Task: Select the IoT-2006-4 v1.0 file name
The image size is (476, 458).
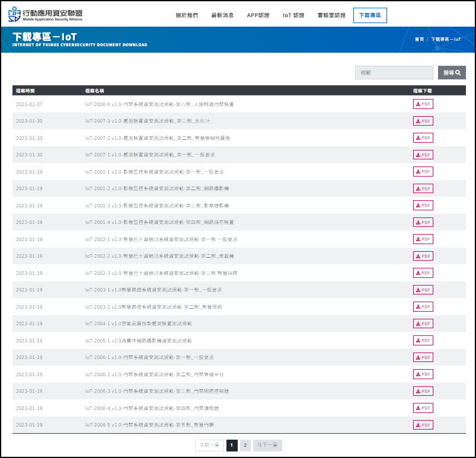Action: 152,408
